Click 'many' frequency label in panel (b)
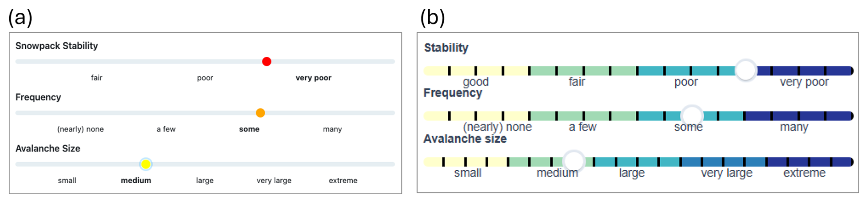 coord(794,127)
